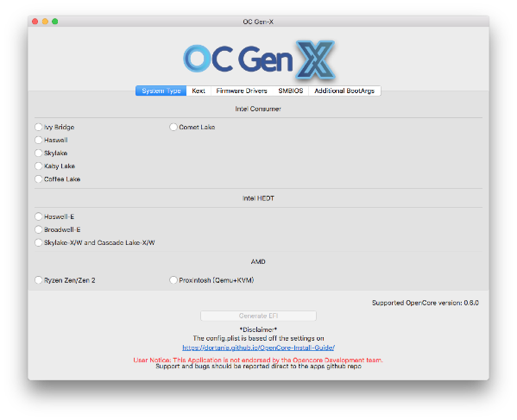Viewport: 517px width, 420px height.
Task: Open the OpenCore Install Guide link
Action: 258,348
